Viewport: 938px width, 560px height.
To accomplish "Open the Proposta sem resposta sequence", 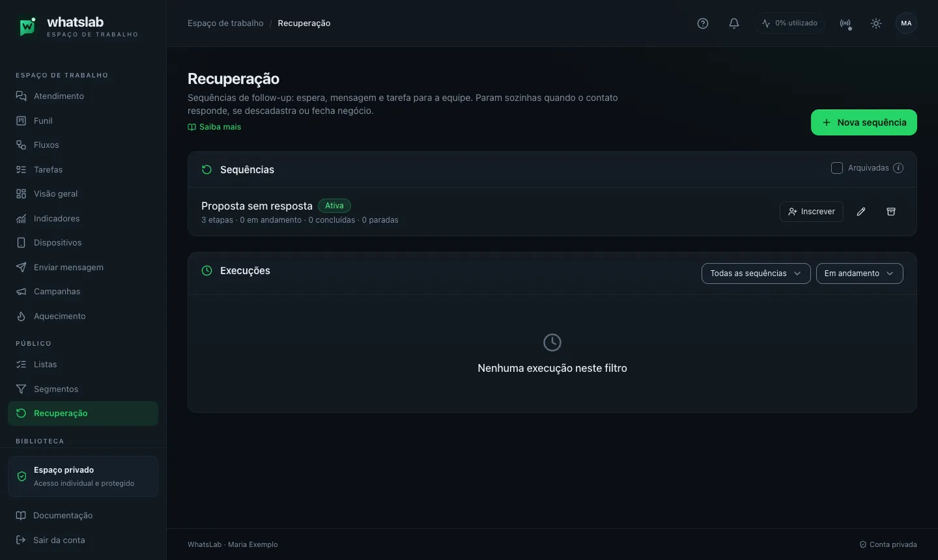I will [257, 206].
